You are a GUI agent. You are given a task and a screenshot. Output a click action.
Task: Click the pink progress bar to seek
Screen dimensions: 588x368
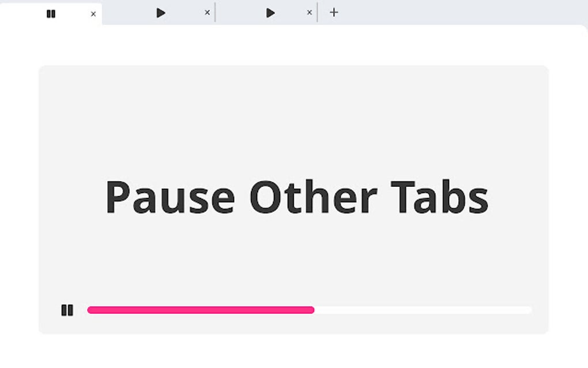click(x=202, y=310)
